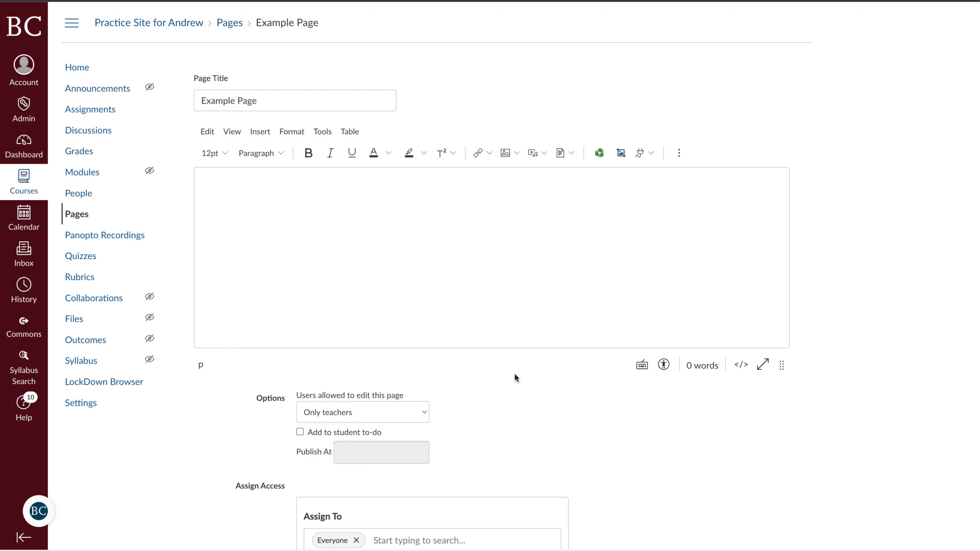Open the Inbox from the sidebar
The width and height of the screenshot is (980, 551).
click(23, 254)
